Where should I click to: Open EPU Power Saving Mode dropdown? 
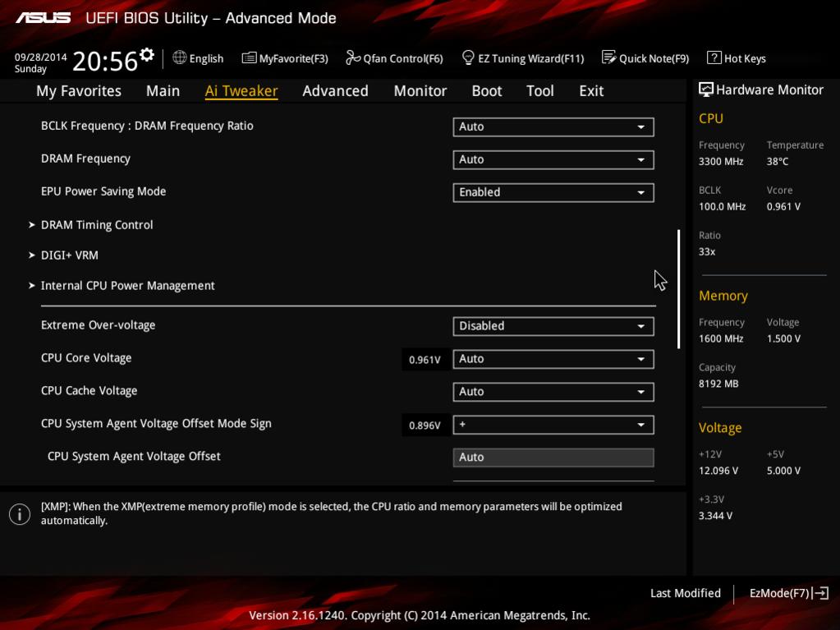553,192
